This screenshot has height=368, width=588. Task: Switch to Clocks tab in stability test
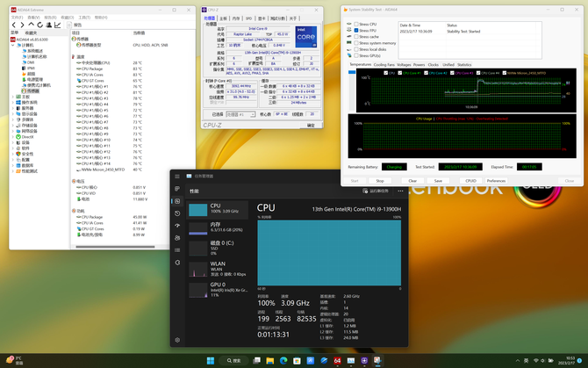(x=434, y=65)
